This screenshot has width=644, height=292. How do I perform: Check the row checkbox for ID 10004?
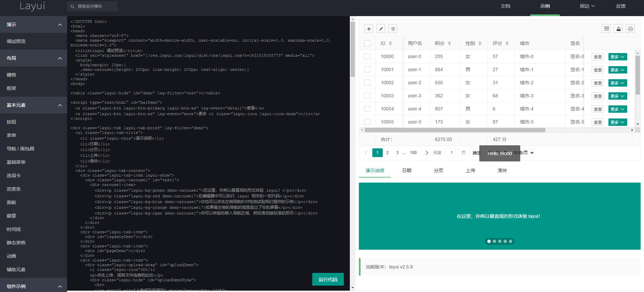(x=367, y=109)
